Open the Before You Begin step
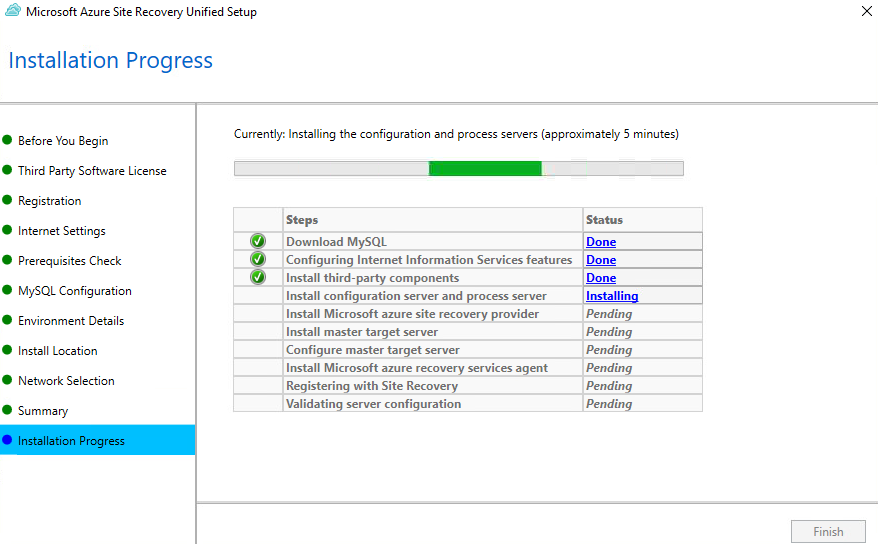The image size is (878, 544). (63, 141)
